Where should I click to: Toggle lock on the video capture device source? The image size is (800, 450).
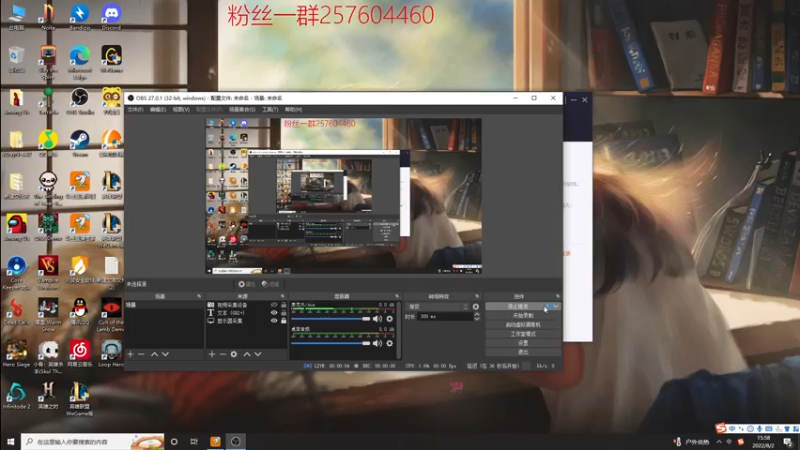coord(284,305)
